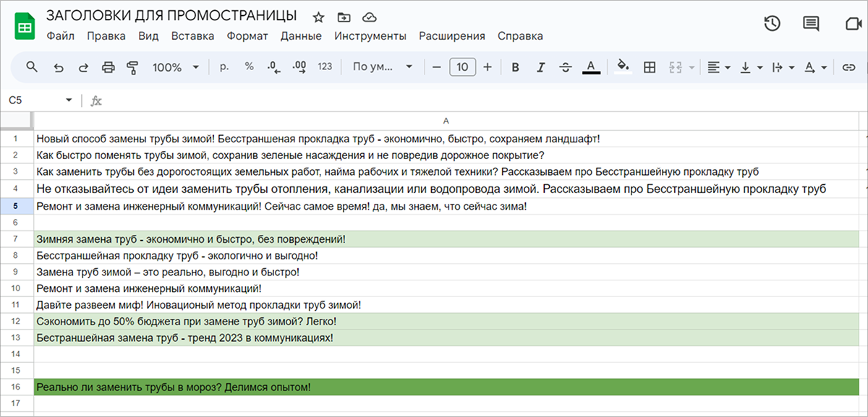Decrease decimal places
Screen dimensions: 868x417
click(273, 67)
